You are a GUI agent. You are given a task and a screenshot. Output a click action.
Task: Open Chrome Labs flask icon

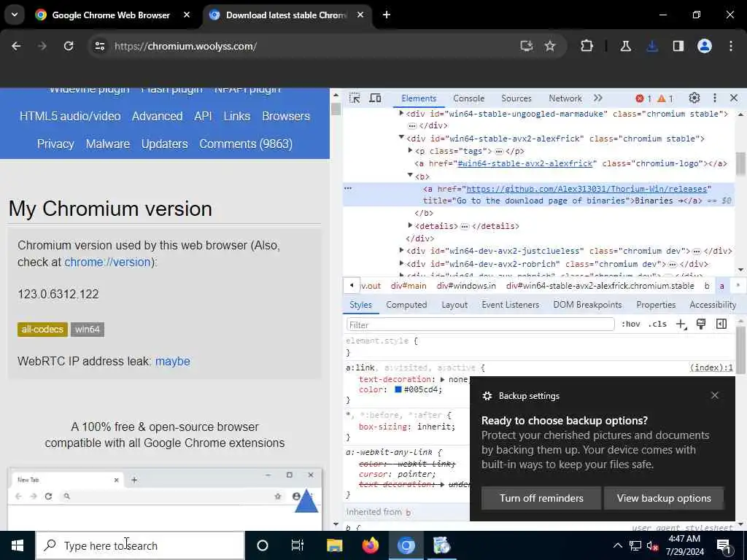[625, 46]
